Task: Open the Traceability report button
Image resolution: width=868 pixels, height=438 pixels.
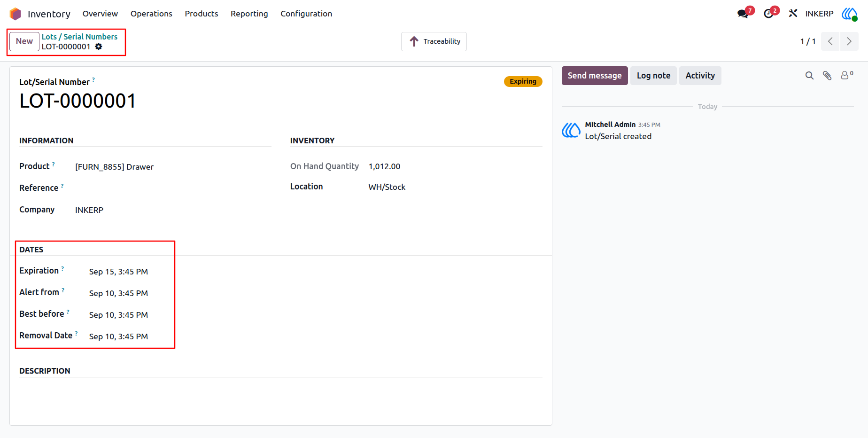Action: point(434,41)
